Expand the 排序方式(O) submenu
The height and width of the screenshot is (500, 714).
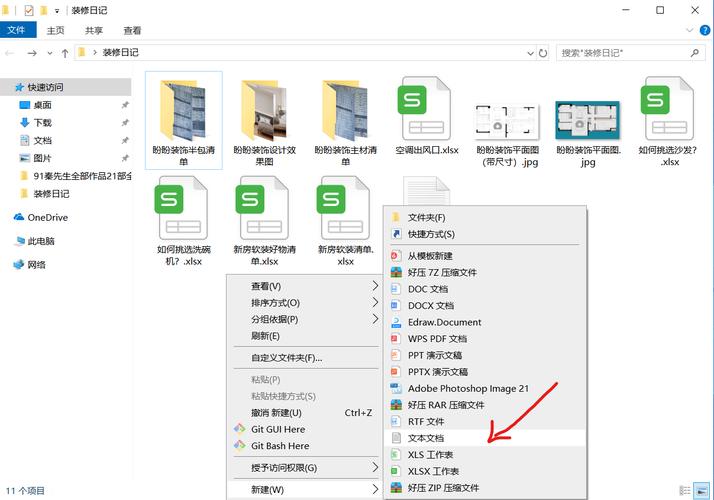tap(305, 303)
